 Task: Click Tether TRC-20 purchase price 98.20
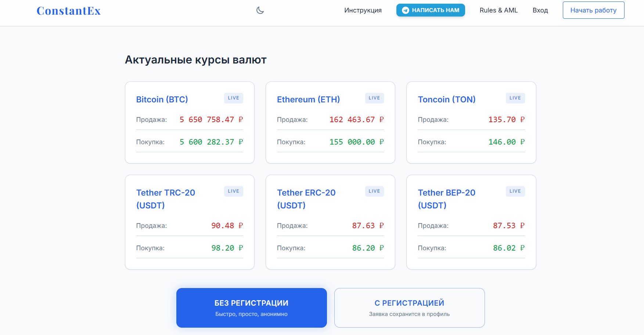(x=227, y=248)
